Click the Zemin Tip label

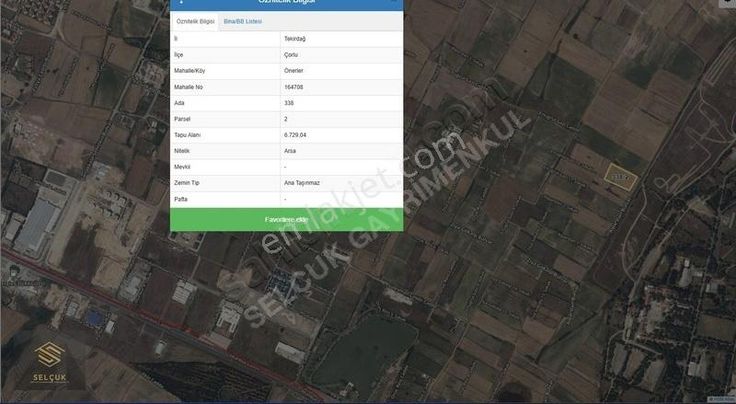tap(187, 183)
